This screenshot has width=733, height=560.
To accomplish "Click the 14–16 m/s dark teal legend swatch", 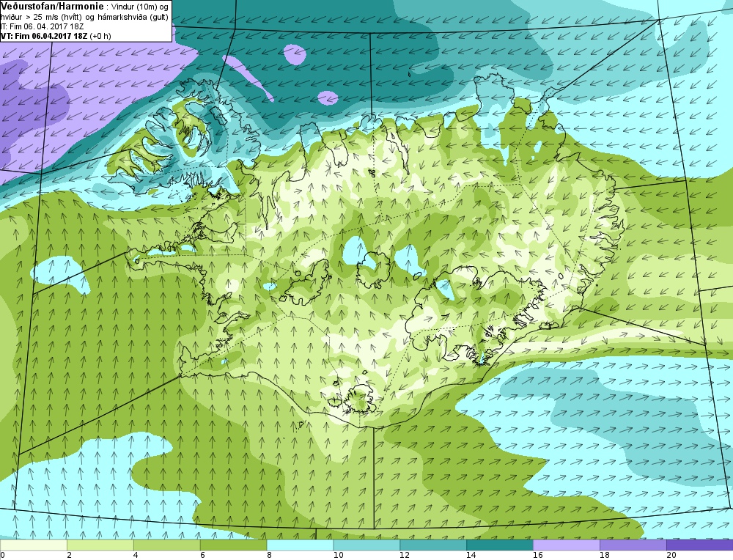I will [500, 545].
